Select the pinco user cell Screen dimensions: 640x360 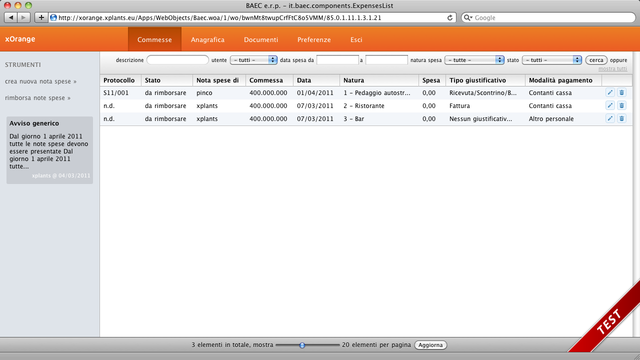pyautogui.click(x=204, y=93)
